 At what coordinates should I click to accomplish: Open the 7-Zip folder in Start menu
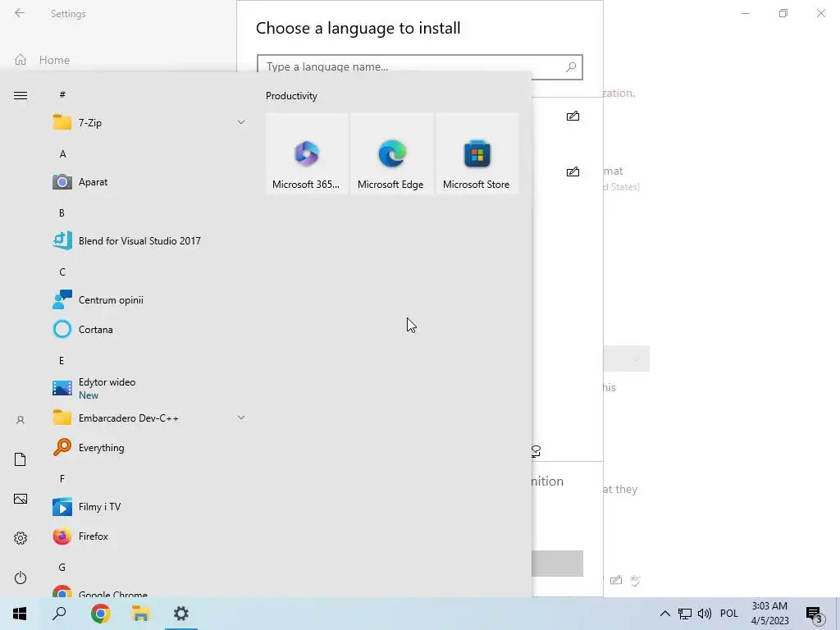tap(148, 123)
